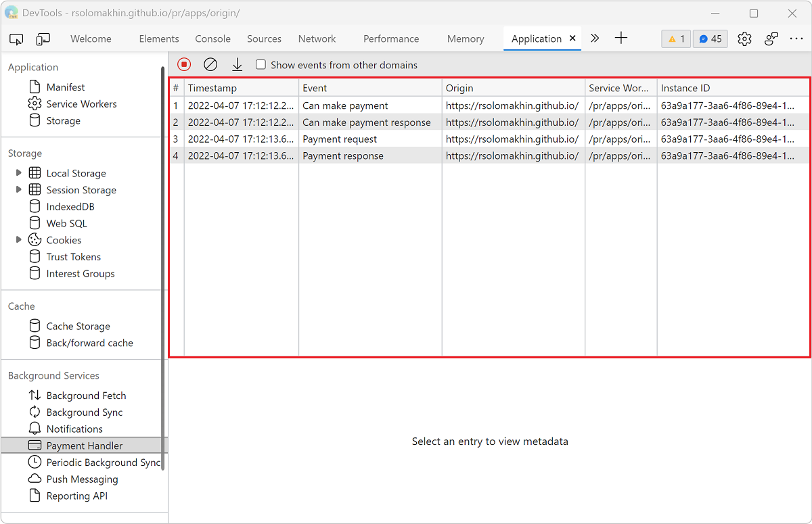Expand the Local Storage tree
812x524 pixels.
coord(18,173)
